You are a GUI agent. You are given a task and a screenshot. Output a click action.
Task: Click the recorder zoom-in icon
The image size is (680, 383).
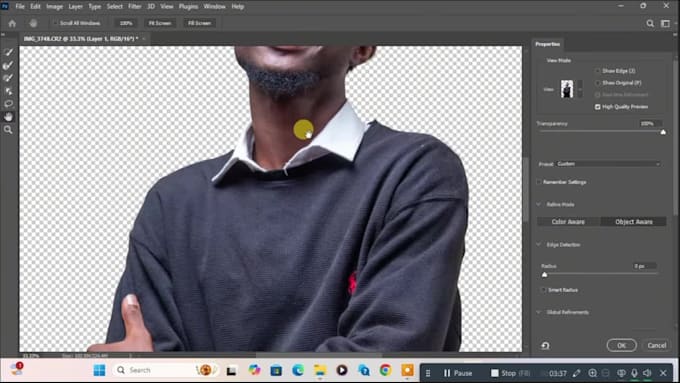pos(592,373)
